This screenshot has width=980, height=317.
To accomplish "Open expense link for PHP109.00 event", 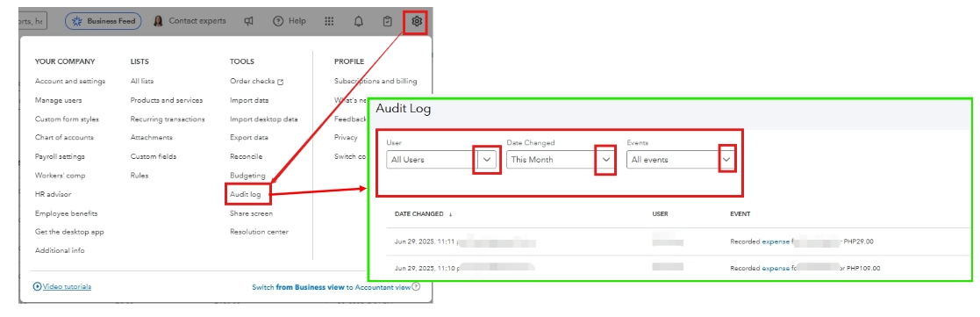I will 775,268.
